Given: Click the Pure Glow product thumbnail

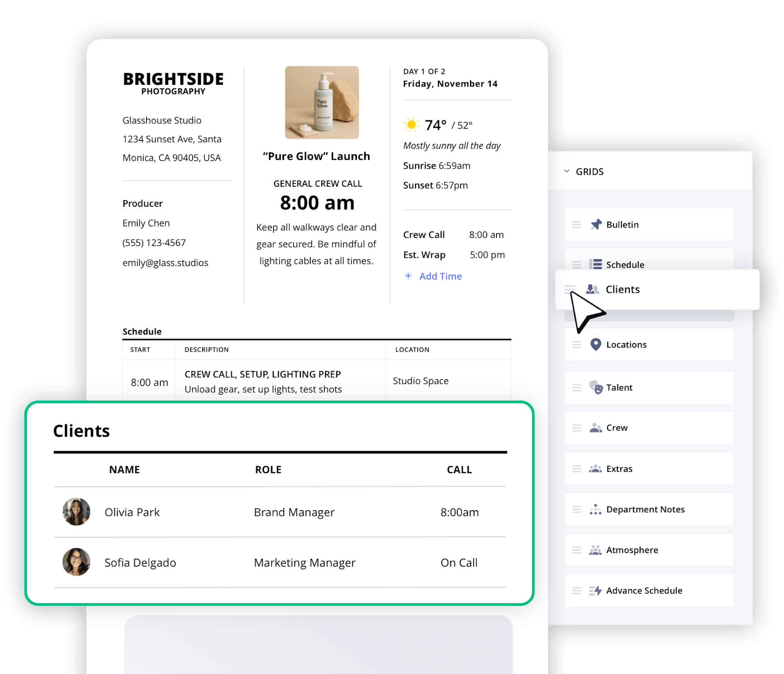Looking at the screenshot, I should [x=322, y=103].
